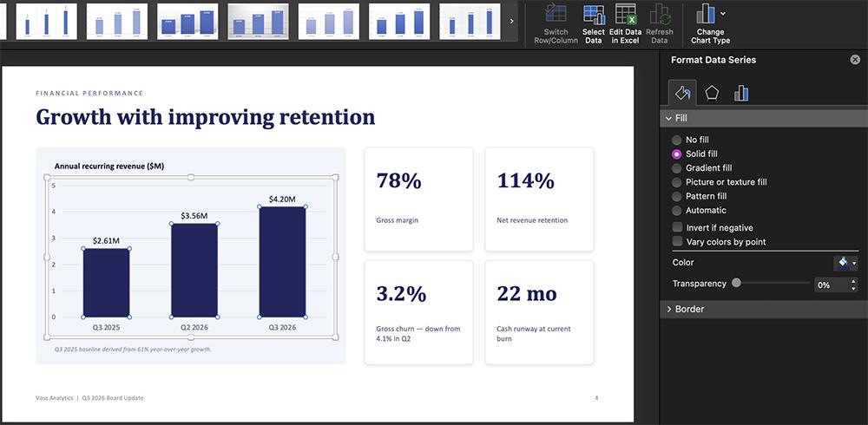Enable Vary colors by point checkbox
The height and width of the screenshot is (425, 868).
677,242
